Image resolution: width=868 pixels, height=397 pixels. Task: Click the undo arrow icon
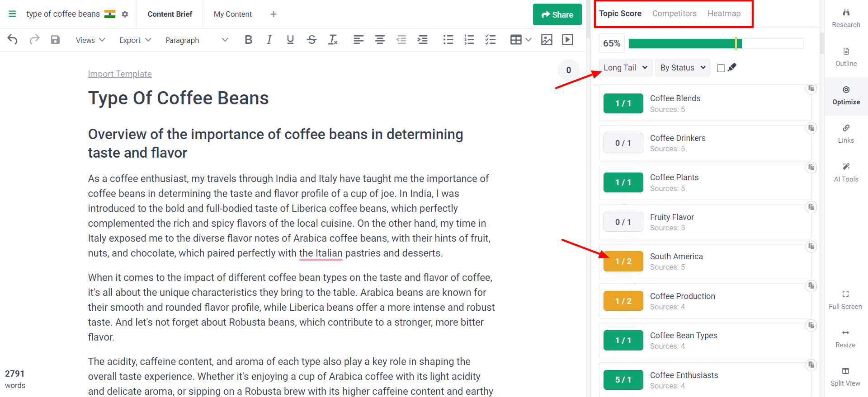pyautogui.click(x=13, y=40)
